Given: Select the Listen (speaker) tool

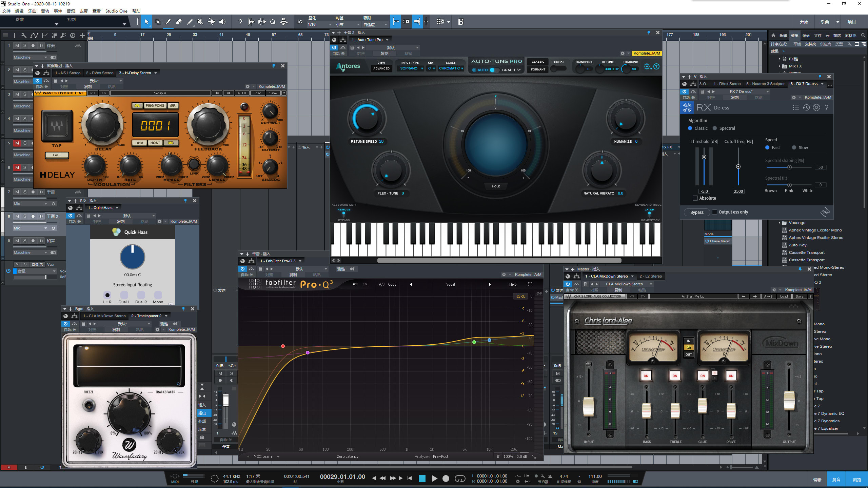Looking at the screenshot, I should (x=222, y=22).
